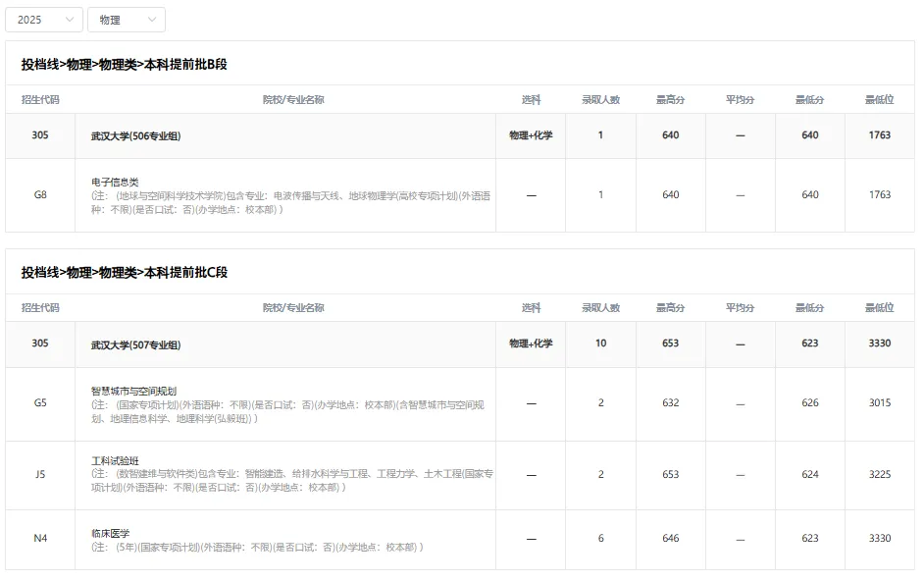The width and height of the screenshot is (924, 581).
Task: Click major code N4
Action: point(40,538)
